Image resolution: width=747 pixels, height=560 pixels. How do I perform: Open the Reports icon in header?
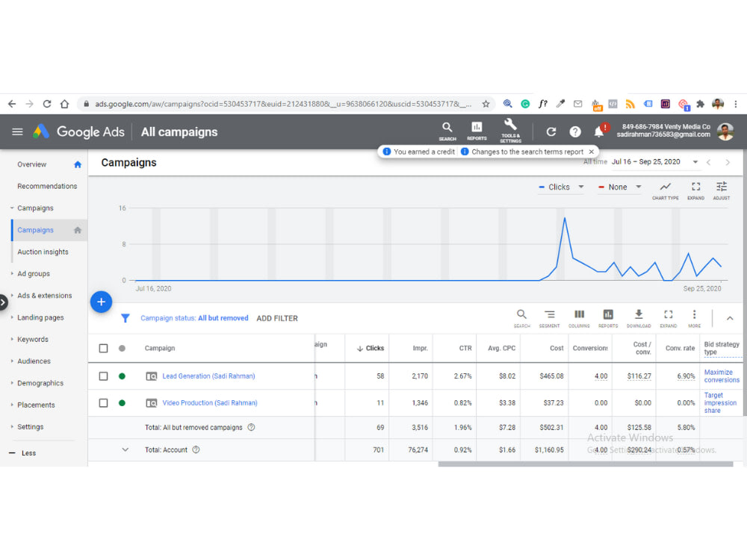477,131
